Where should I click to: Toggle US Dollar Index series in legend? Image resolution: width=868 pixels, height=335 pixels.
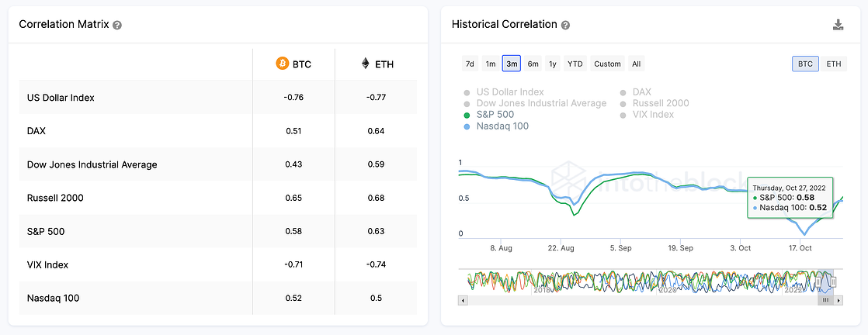click(x=504, y=92)
